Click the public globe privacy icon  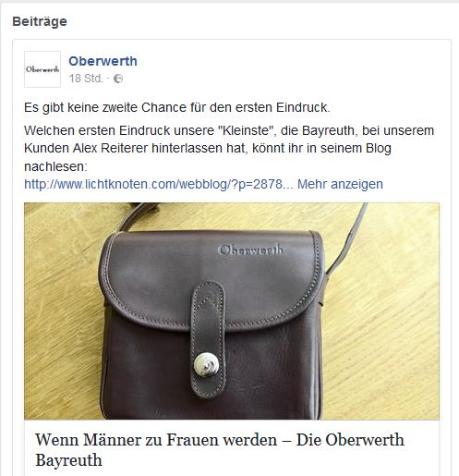(x=118, y=79)
